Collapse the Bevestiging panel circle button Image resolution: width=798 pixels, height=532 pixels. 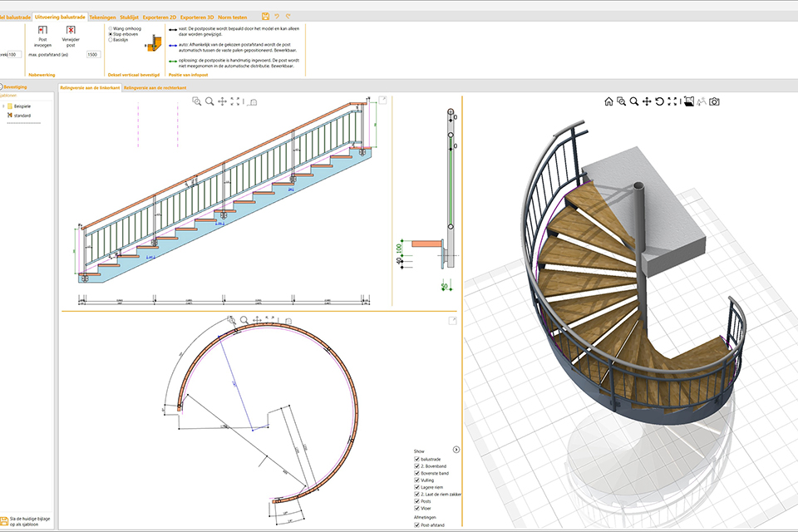tap(1, 86)
